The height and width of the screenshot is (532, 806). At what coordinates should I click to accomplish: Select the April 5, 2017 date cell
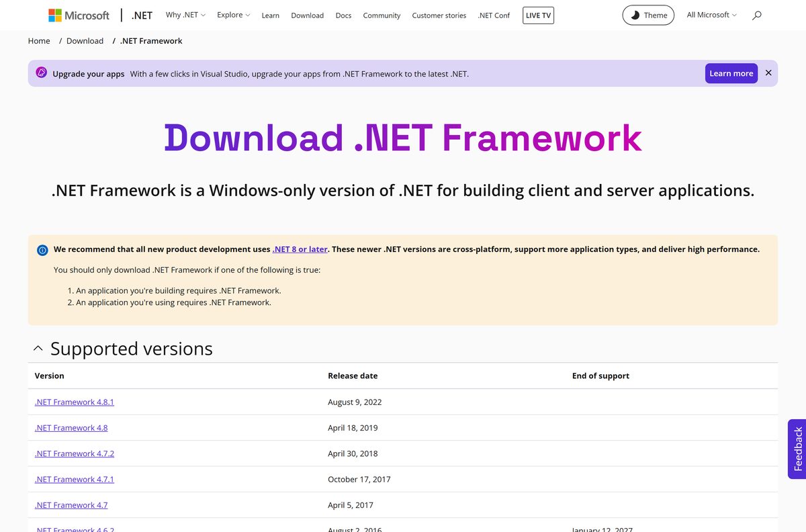point(351,505)
